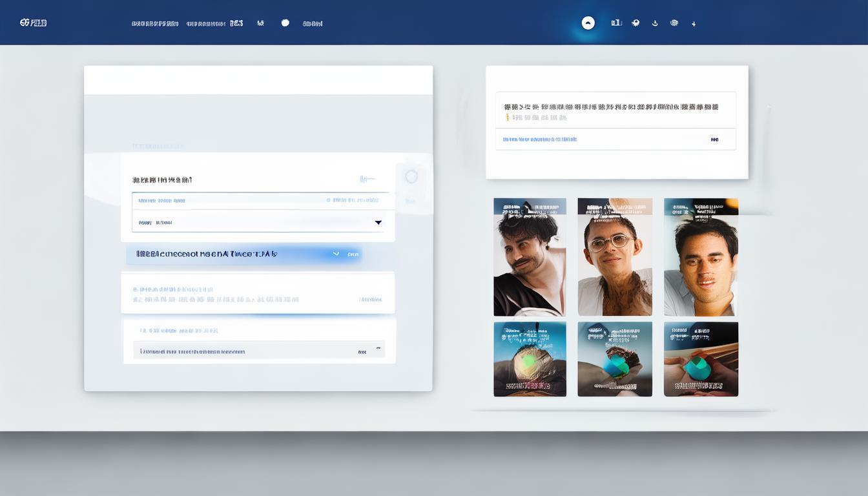Open the dropdown with the black triangle arrow

coord(378,222)
